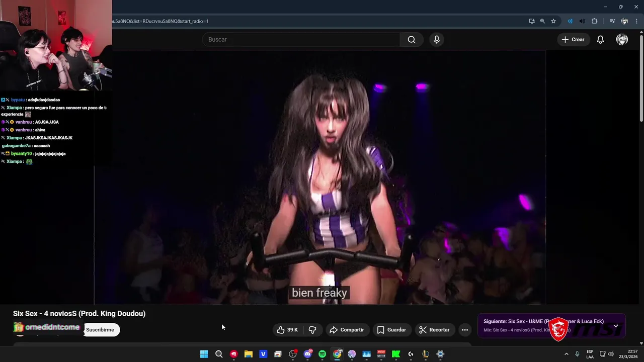The width and height of the screenshot is (644, 362).
Task: Open the blue V app taskbar icon
Action: point(263,354)
